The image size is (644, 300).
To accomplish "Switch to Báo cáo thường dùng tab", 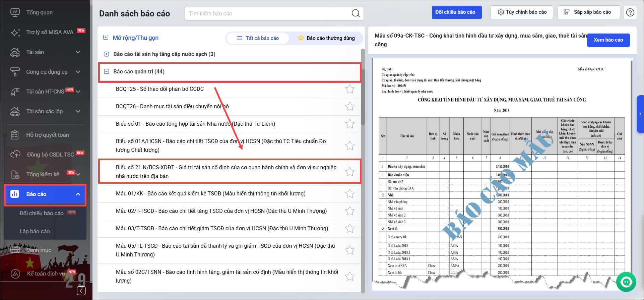I will 326,38.
